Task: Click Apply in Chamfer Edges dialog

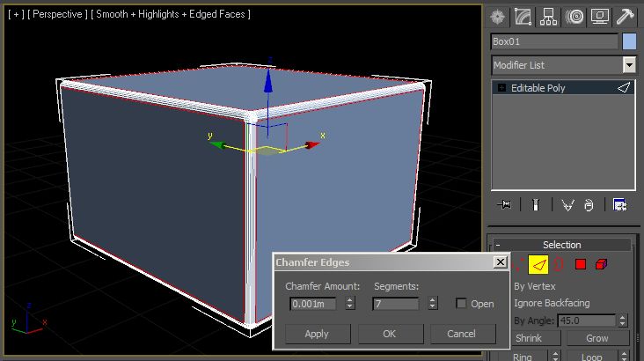Action: tap(318, 334)
